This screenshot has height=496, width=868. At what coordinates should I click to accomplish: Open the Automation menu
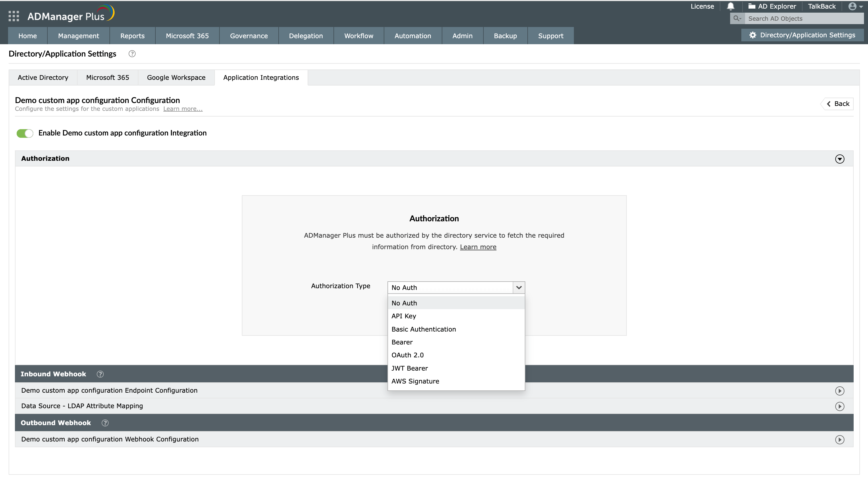(413, 35)
